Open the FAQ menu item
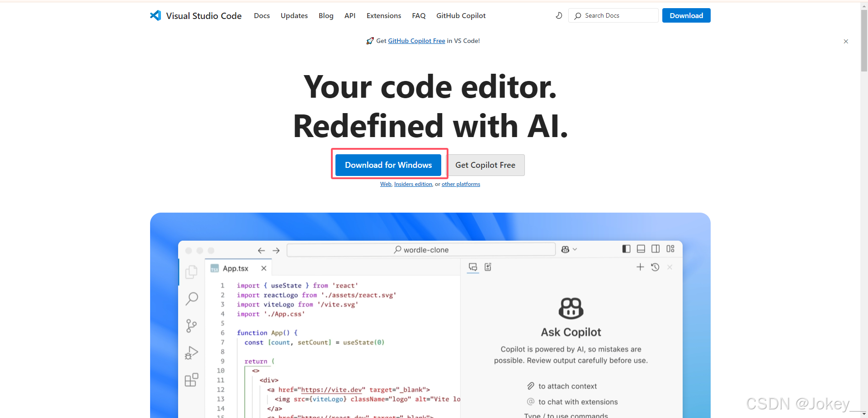This screenshot has height=418, width=868. point(419,15)
